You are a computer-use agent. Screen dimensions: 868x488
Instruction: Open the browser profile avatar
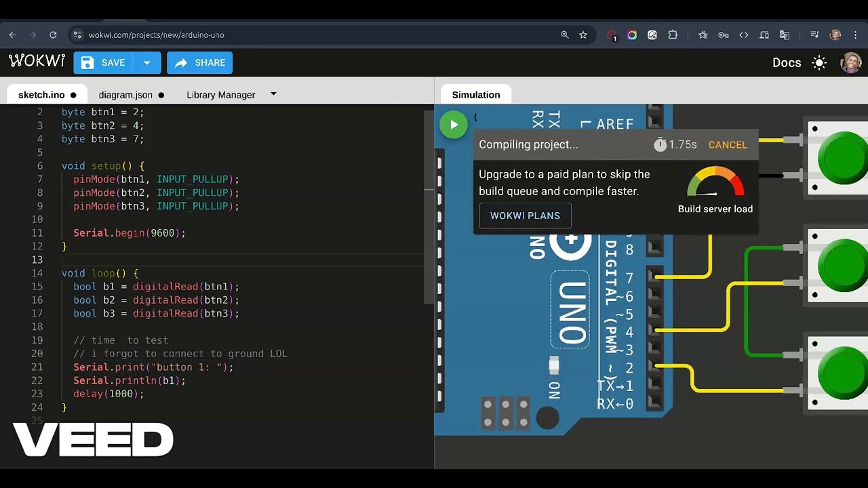click(835, 35)
